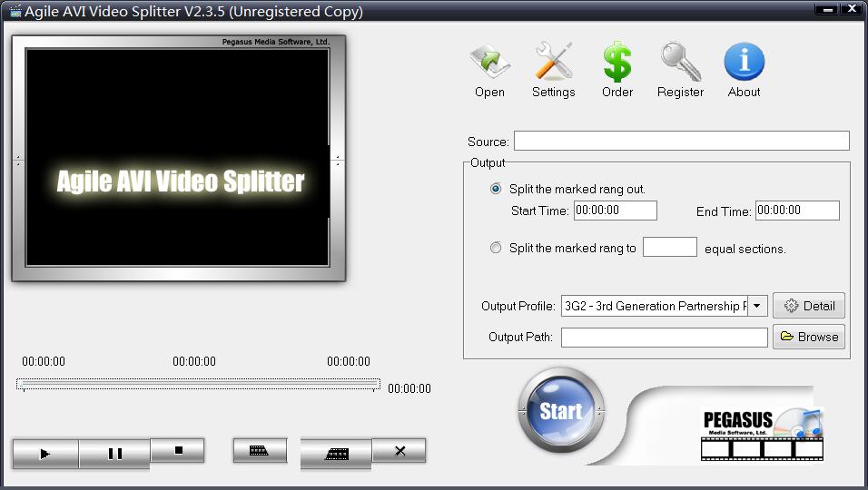The height and width of the screenshot is (490, 868).
Task: Click the Pegasus Media Software logo
Action: tap(763, 434)
